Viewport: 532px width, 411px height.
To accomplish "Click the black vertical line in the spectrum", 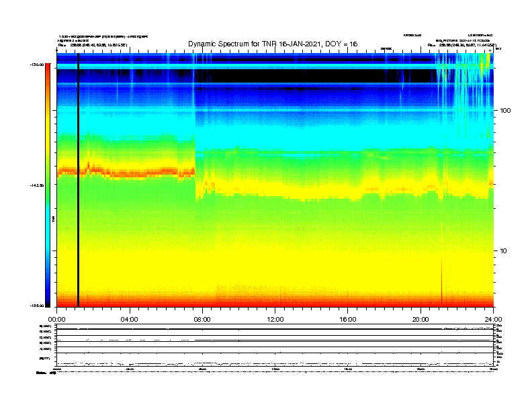I will click(x=78, y=180).
